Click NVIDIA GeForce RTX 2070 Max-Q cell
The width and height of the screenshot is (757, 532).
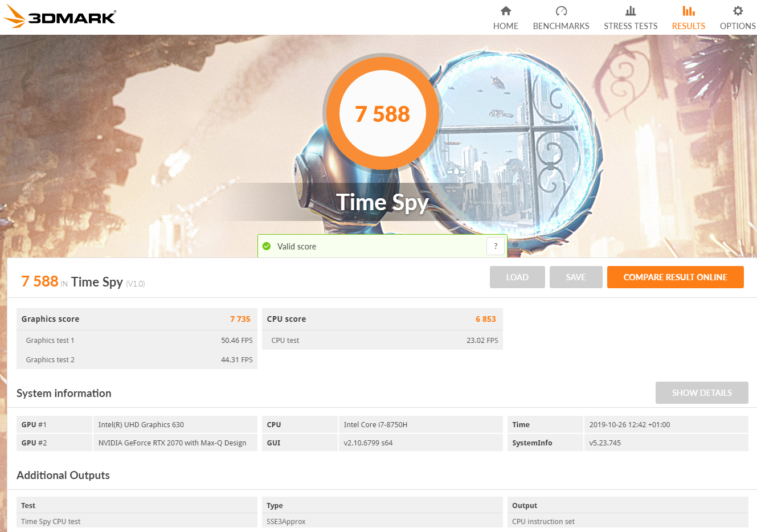click(x=175, y=443)
